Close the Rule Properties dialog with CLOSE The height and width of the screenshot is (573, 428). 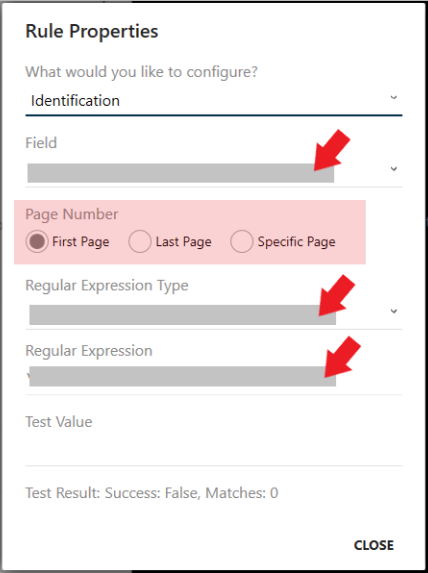coord(374,545)
